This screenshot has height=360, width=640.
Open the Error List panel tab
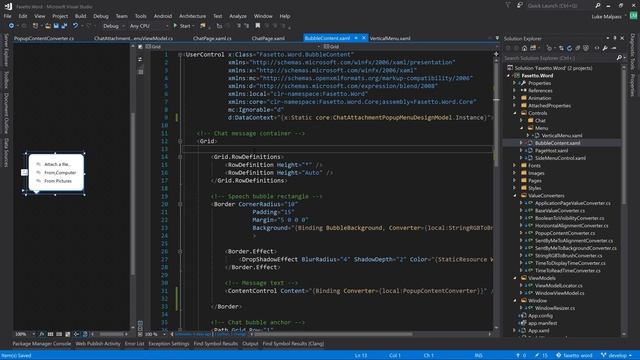tap(134, 344)
